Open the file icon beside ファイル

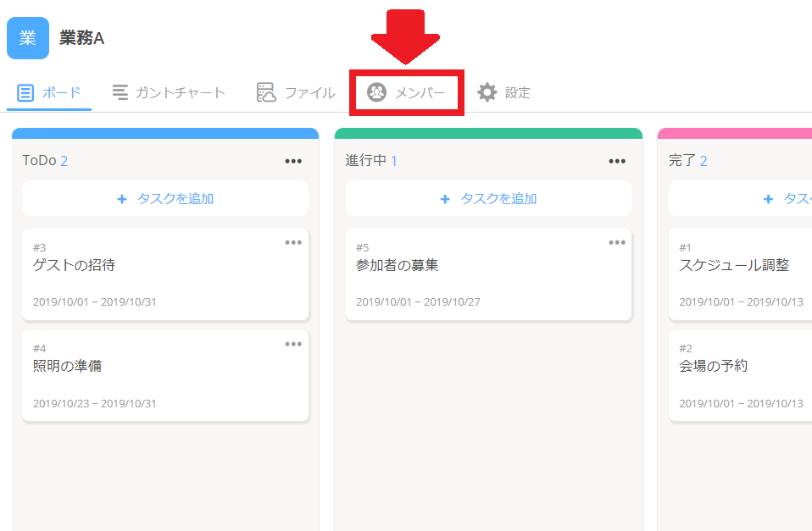pos(265,93)
